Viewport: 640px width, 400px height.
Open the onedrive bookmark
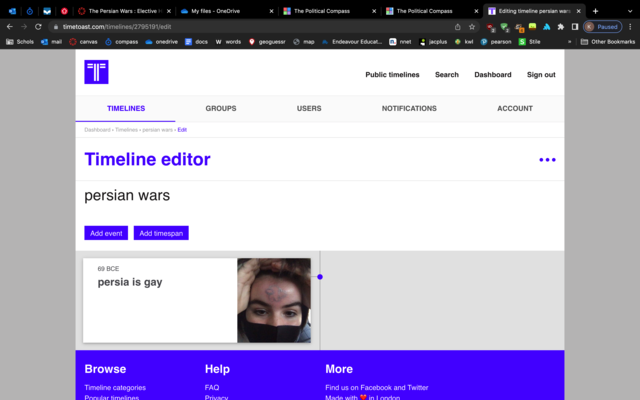162,42
